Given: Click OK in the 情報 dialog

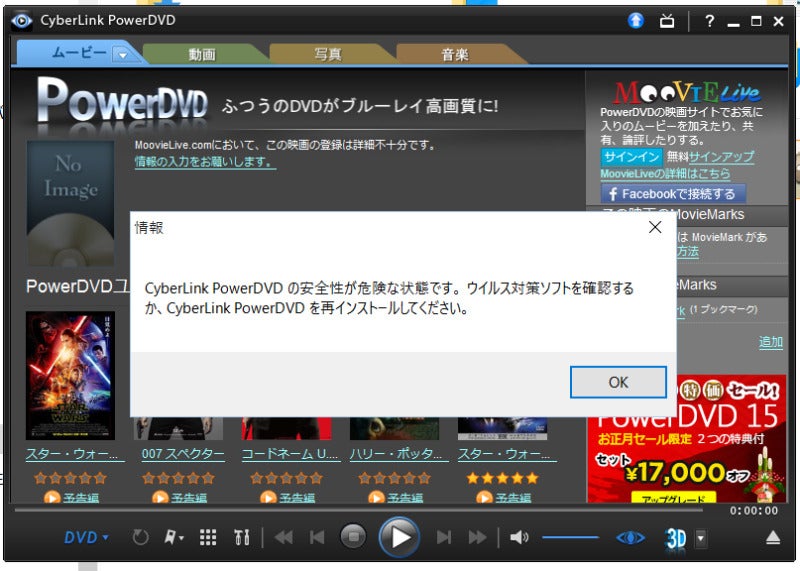Looking at the screenshot, I should [x=618, y=382].
